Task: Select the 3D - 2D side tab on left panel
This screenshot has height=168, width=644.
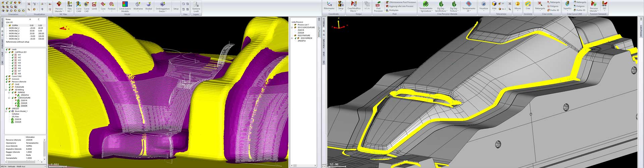Action: 2,32
